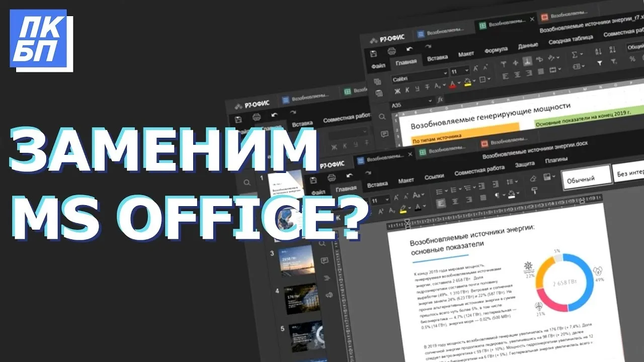Click the fx insert function icon

click(440, 100)
